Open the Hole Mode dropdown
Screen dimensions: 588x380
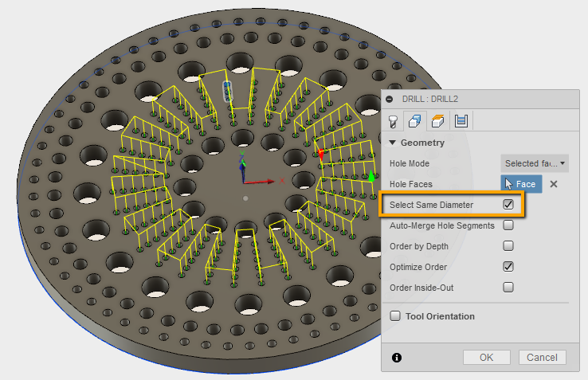click(535, 163)
